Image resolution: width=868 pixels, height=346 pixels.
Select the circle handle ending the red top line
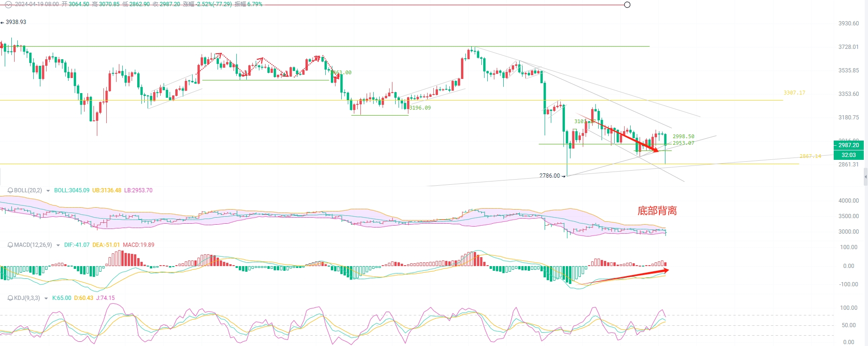627,5
